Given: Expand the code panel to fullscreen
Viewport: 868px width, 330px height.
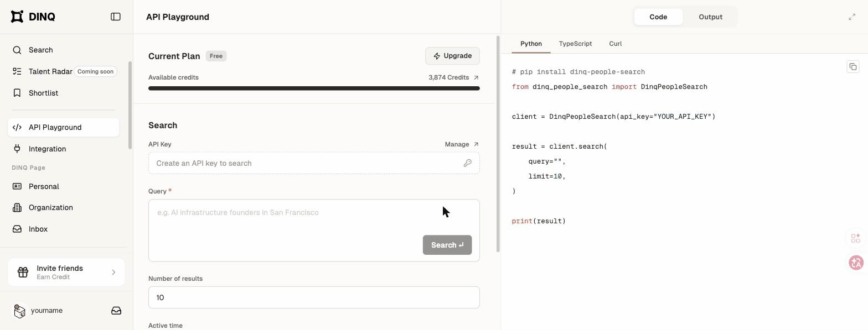Looking at the screenshot, I should pos(852,17).
